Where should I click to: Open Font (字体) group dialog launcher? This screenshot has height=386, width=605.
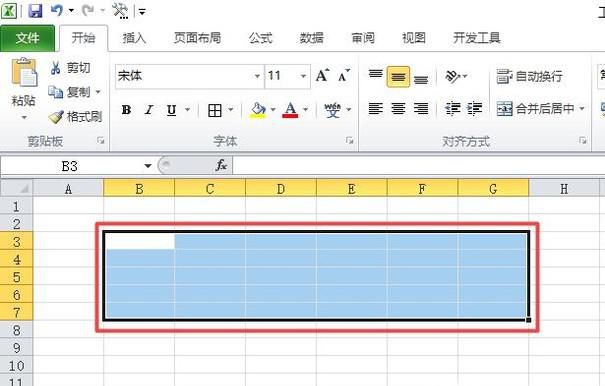point(350,141)
